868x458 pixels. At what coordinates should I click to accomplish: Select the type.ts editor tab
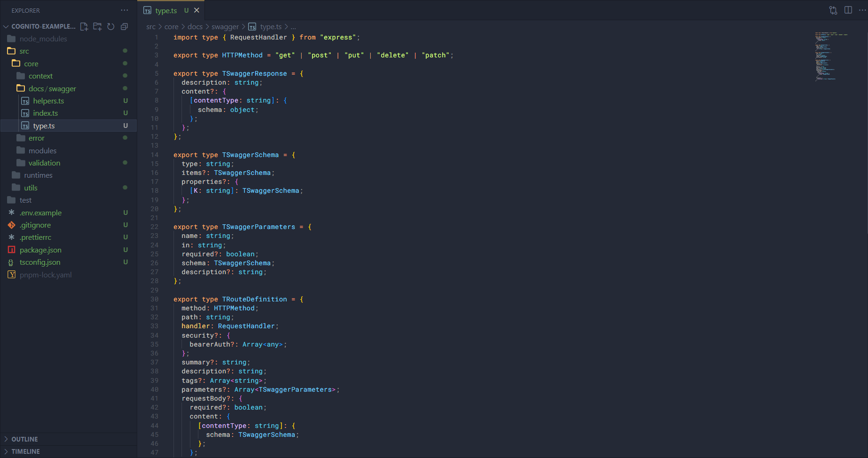[x=166, y=10]
